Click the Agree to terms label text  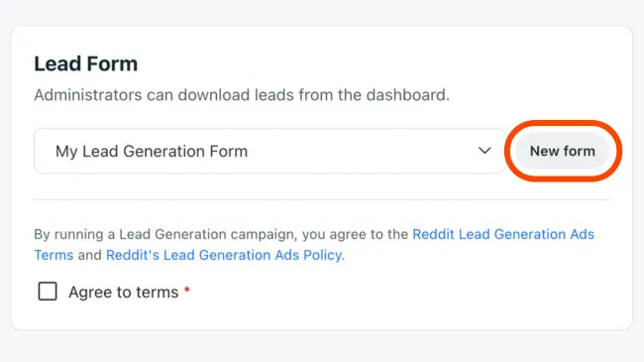(123, 292)
